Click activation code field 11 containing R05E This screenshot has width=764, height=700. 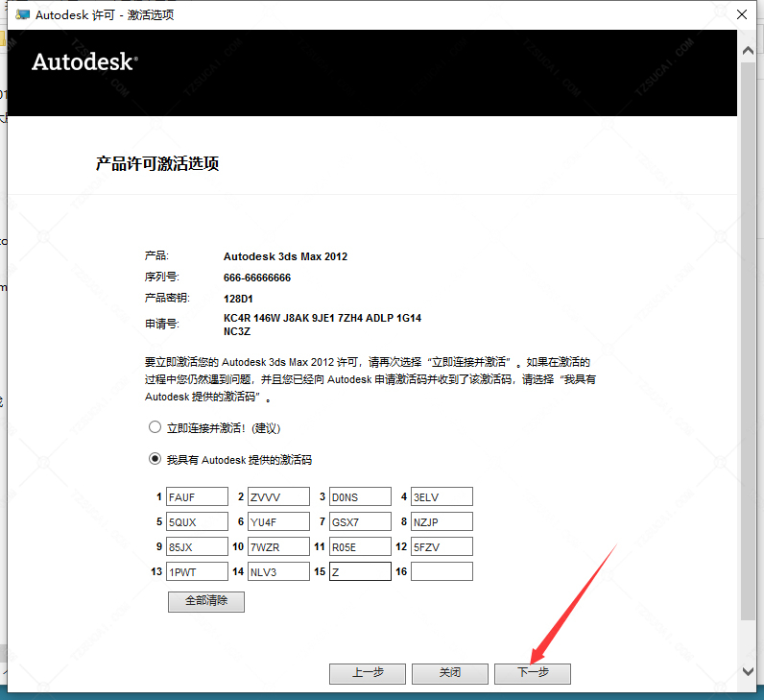(360, 546)
